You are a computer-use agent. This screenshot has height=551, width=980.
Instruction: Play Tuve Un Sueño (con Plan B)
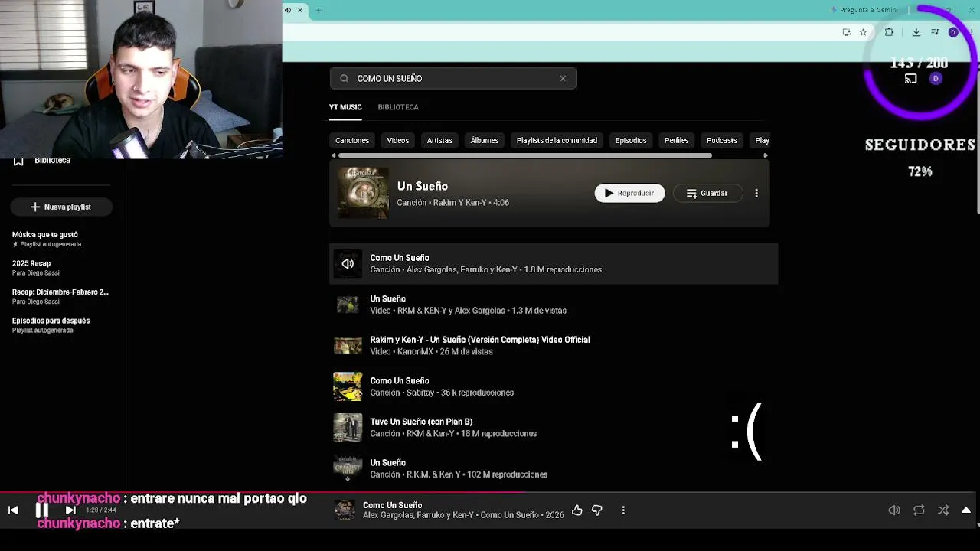(554, 428)
